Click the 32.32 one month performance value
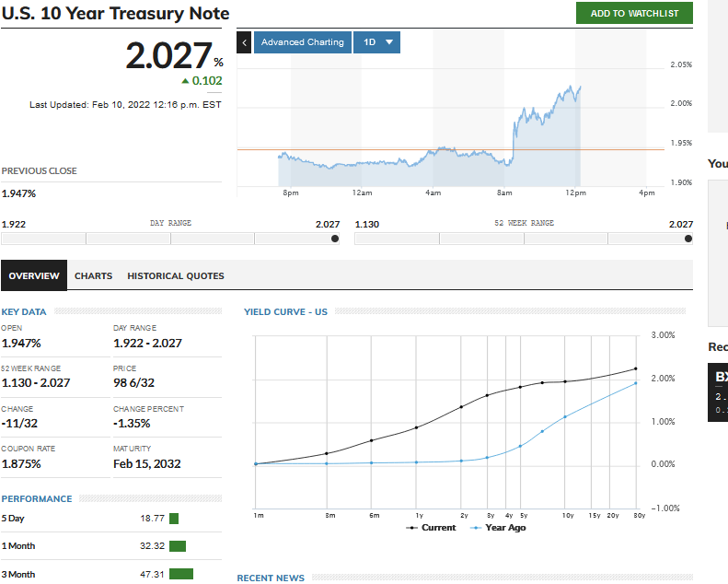The image size is (728, 584). 152,546
